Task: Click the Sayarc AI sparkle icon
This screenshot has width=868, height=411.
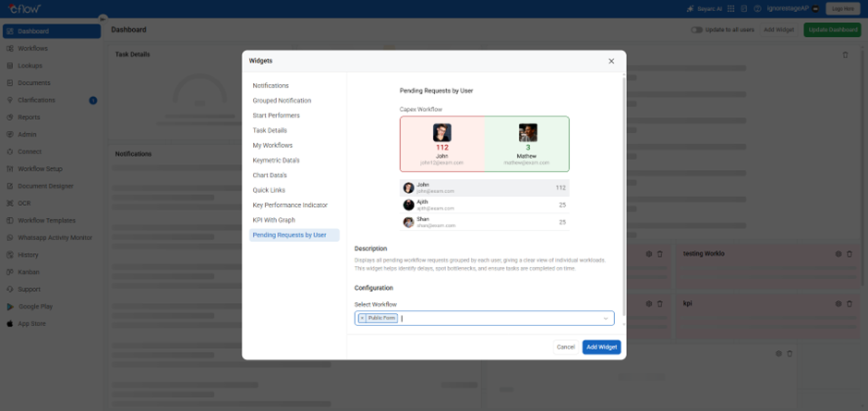Action: tap(690, 8)
